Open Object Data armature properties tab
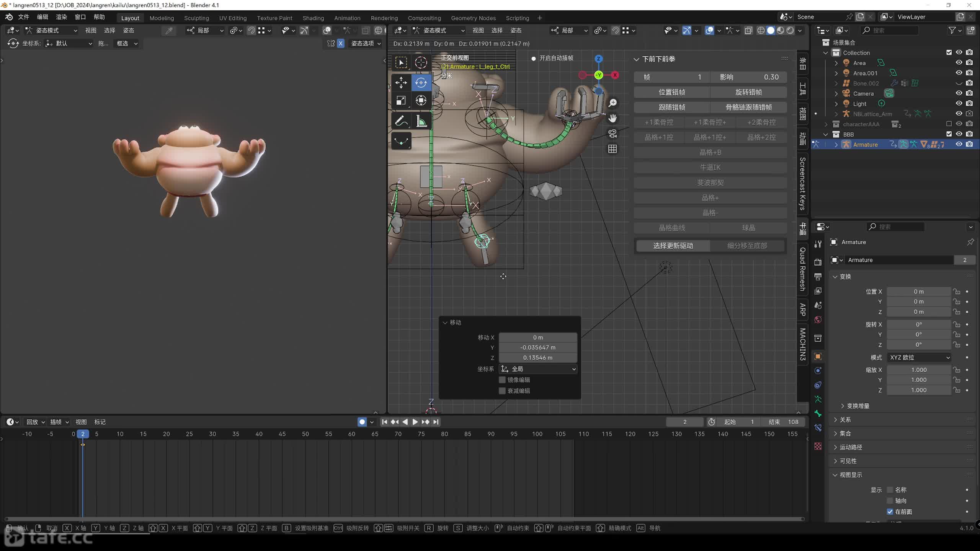This screenshot has height=551, width=980. coord(818,399)
